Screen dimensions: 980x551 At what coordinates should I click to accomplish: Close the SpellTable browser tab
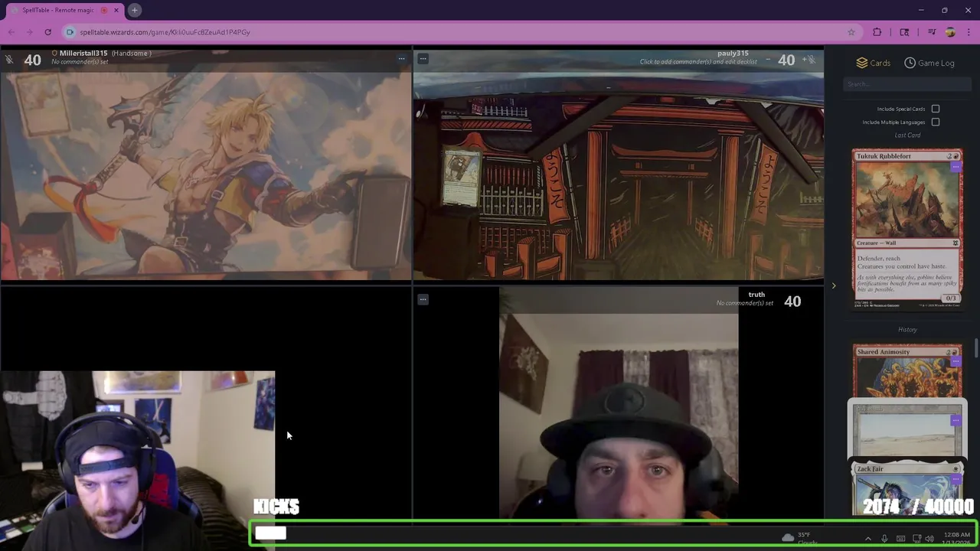pyautogui.click(x=116, y=10)
